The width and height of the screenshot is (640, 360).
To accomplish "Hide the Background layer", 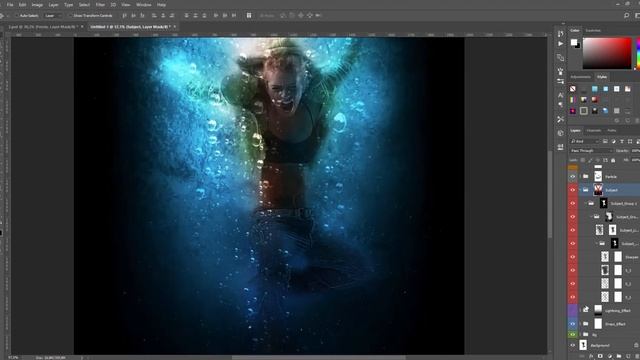I will [573, 345].
